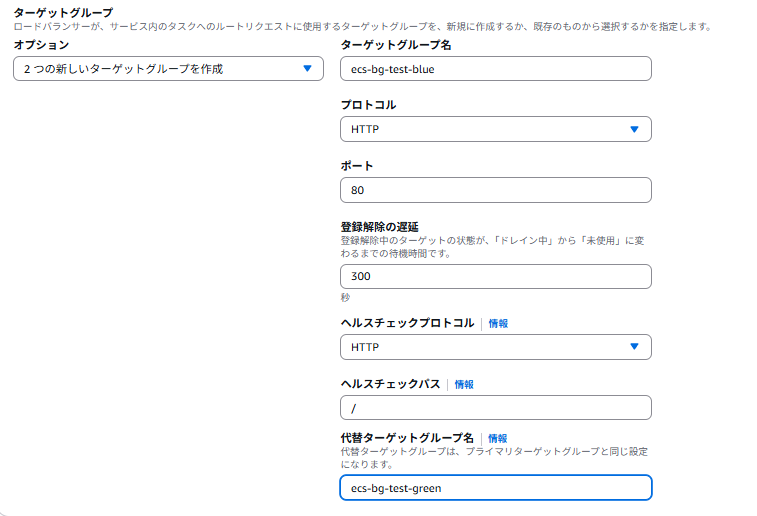Viewport: 757px width, 516px height.
Task: Click the arrow icon in the オプション dropdown
Action: click(307, 69)
